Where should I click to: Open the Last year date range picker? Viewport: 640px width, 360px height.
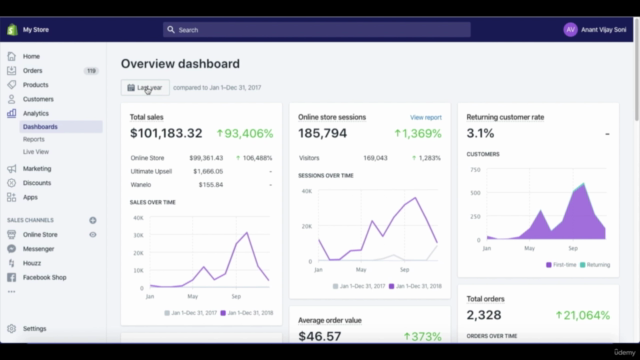145,87
